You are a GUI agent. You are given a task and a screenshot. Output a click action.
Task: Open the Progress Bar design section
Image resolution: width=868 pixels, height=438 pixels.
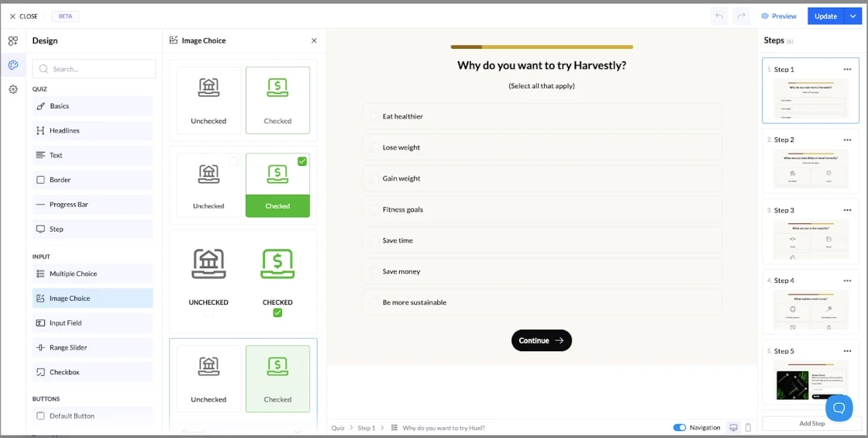click(92, 205)
